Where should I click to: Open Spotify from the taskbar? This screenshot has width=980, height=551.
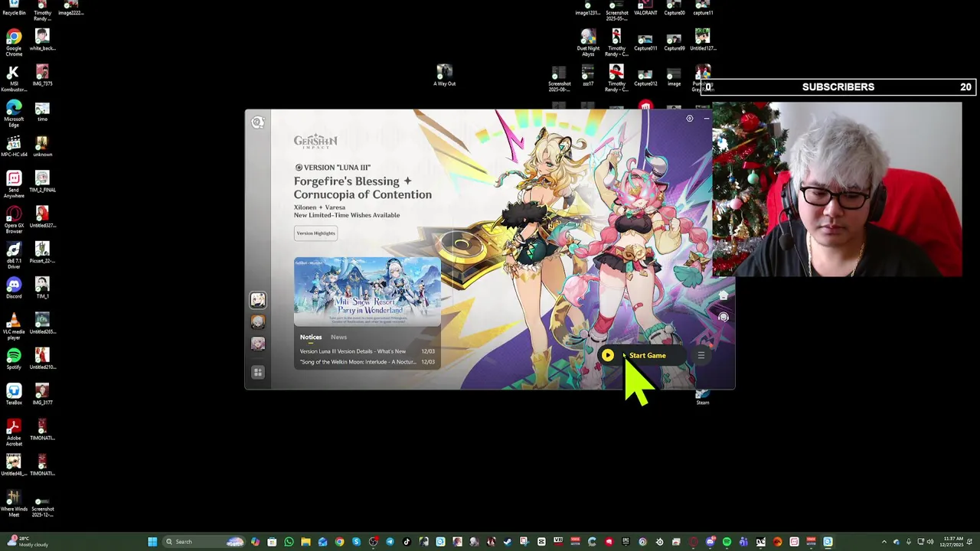pos(727,542)
